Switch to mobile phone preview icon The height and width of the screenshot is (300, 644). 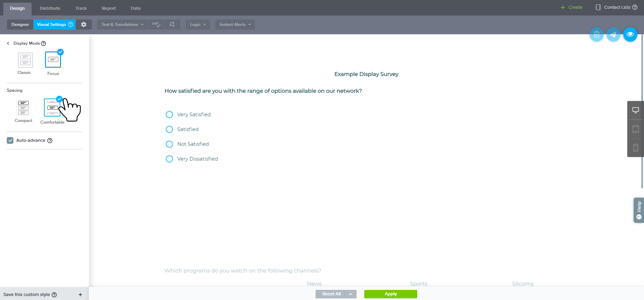click(635, 148)
